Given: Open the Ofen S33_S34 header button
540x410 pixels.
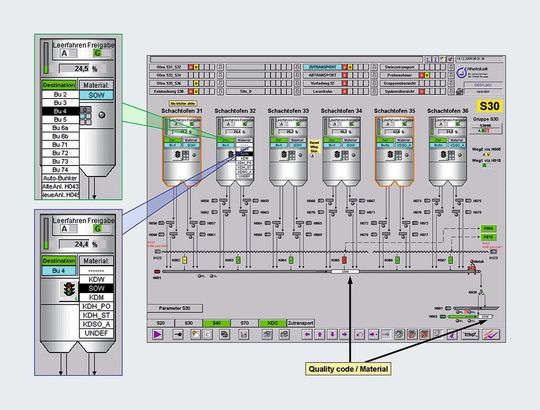Looking at the screenshot, I should [169, 75].
